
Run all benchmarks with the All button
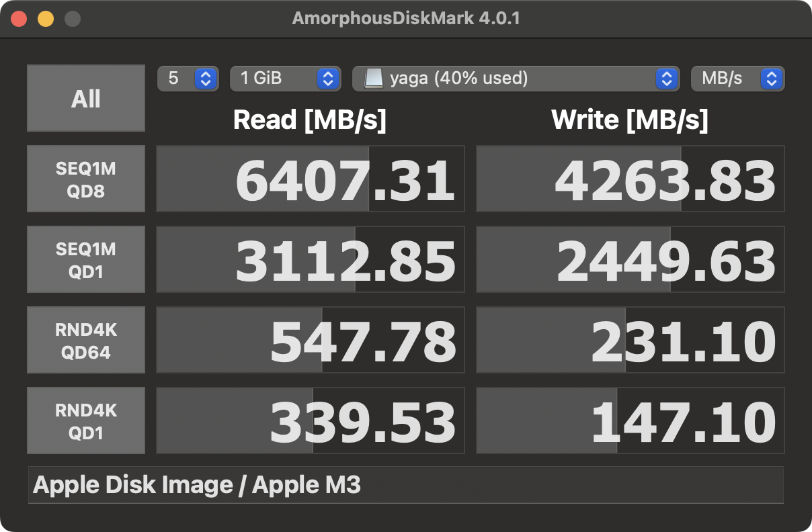(x=85, y=97)
